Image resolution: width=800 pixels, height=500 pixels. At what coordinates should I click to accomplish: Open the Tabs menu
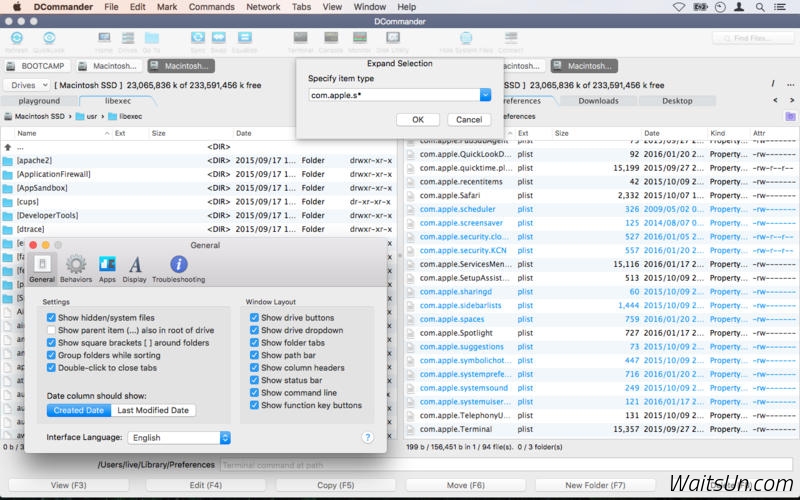point(301,7)
